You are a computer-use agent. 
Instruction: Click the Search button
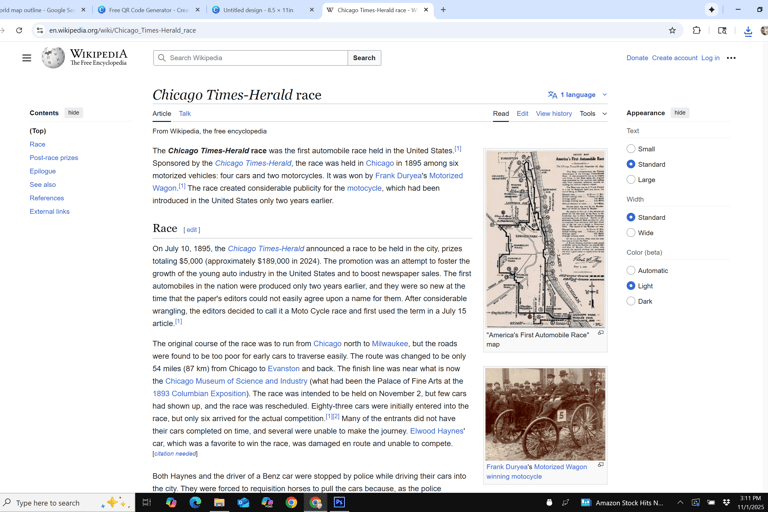364,58
